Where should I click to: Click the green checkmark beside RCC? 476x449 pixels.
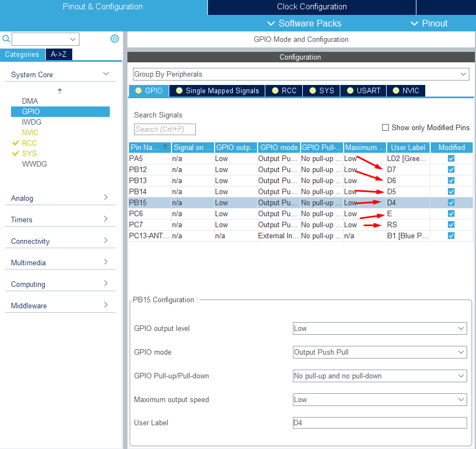[x=15, y=143]
